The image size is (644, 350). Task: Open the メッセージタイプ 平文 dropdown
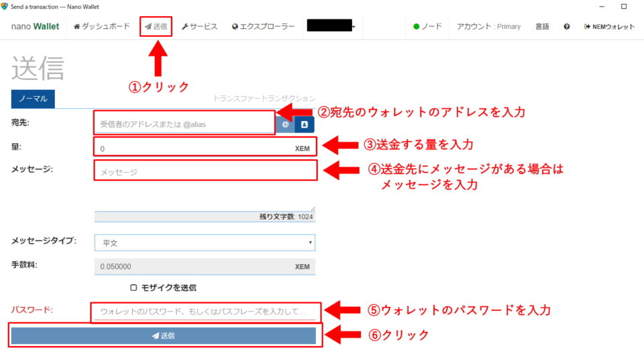tap(205, 243)
